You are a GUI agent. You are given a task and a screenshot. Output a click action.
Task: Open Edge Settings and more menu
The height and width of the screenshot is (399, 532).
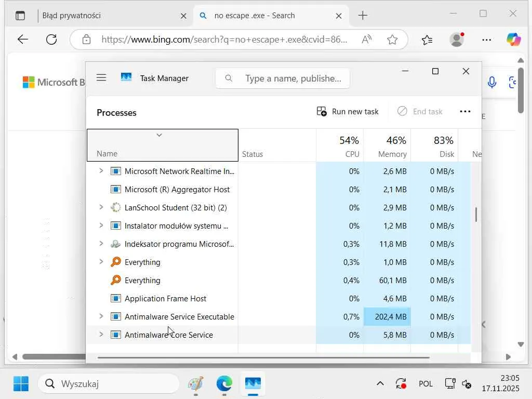click(486, 39)
